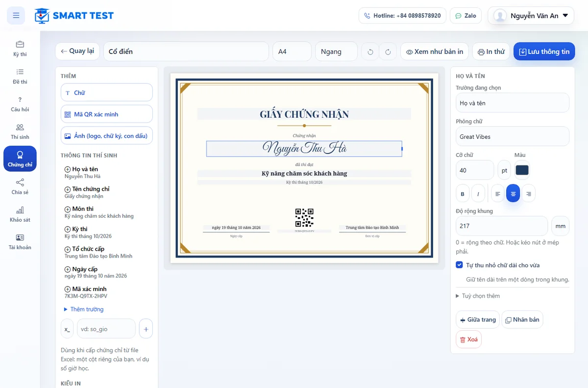Open Chứng chỉ sidebar tab
This screenshot has height=388, width=588.
coord(20,158)
